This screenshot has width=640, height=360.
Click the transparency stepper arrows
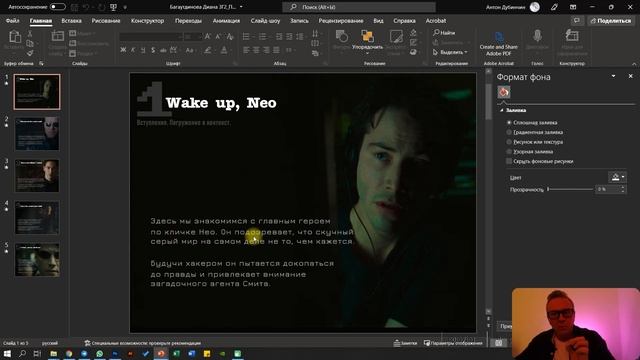(622, 189)
